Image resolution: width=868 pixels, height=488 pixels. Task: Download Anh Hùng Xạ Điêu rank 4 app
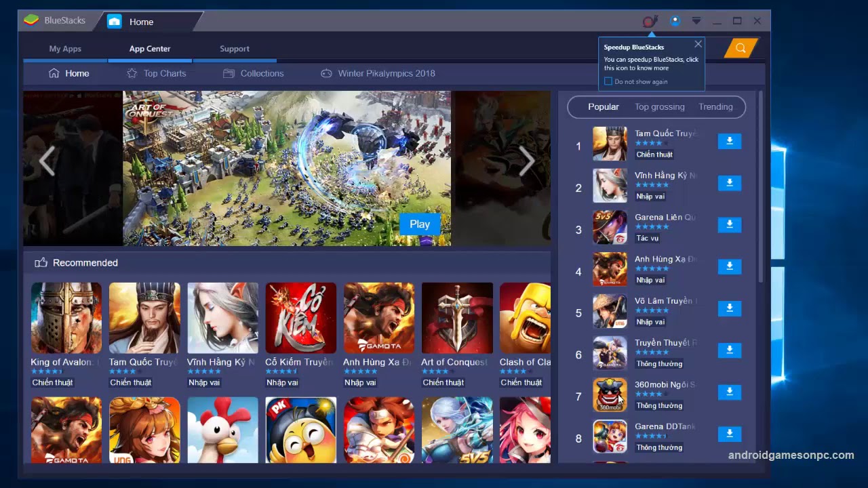click(x=730, y=266)
